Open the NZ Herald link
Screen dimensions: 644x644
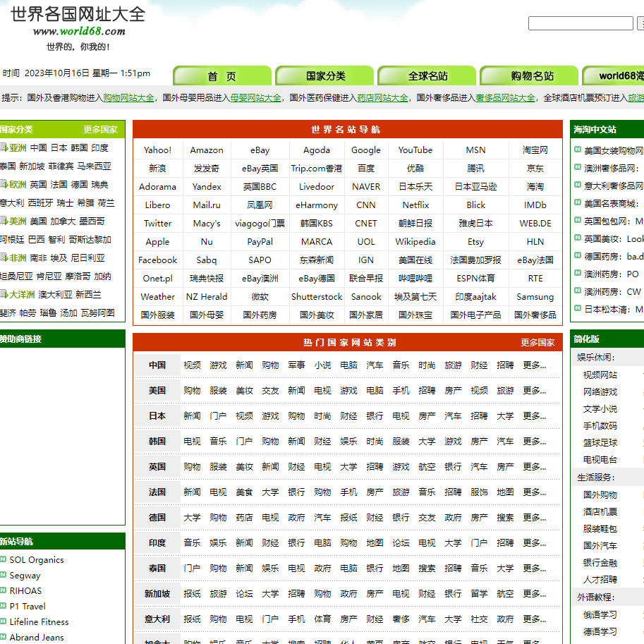tap(207, 296)
